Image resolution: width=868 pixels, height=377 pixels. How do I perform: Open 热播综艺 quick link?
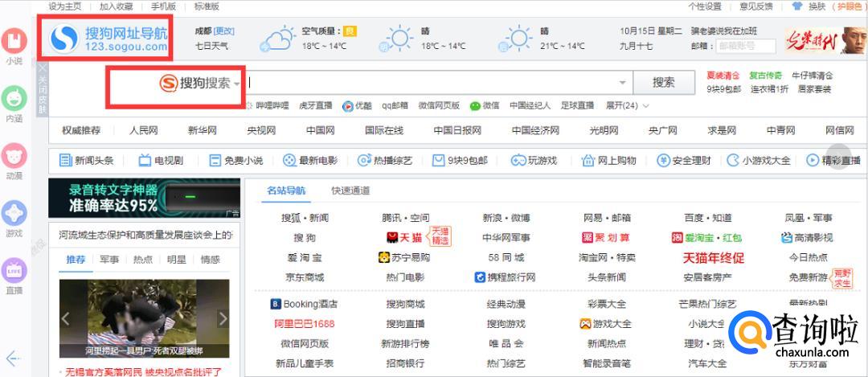click(385, 161)
